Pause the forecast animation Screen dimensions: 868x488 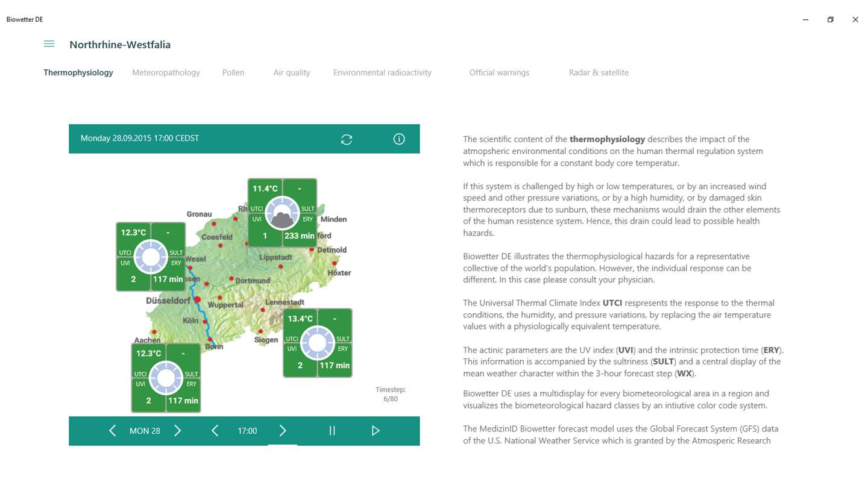pyautogui.click(x=332, y=431)
